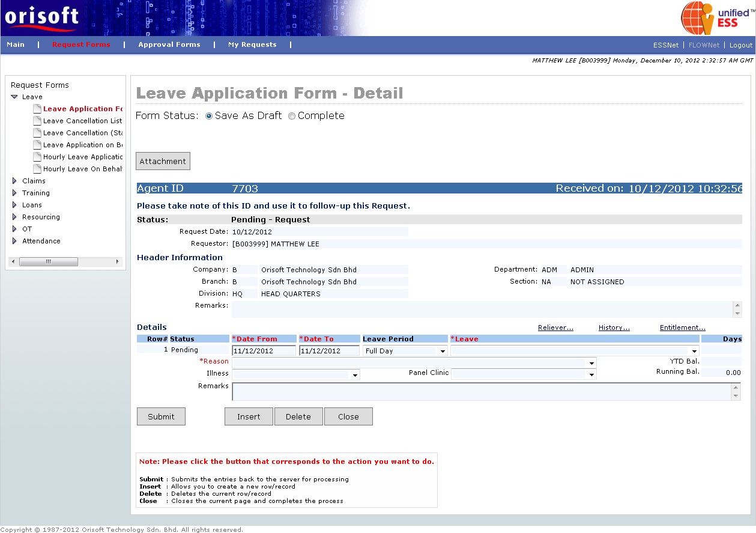Viewport: 756px width, 533px height.
Task: Click the Leave Application Form document icon
Action: click(x=37, y=109)
